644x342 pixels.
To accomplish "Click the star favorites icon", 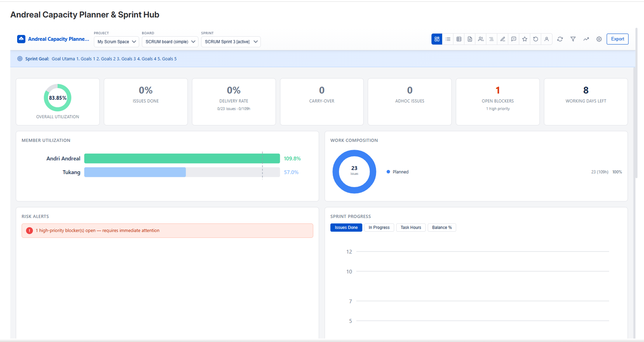I will pos(525,39).
